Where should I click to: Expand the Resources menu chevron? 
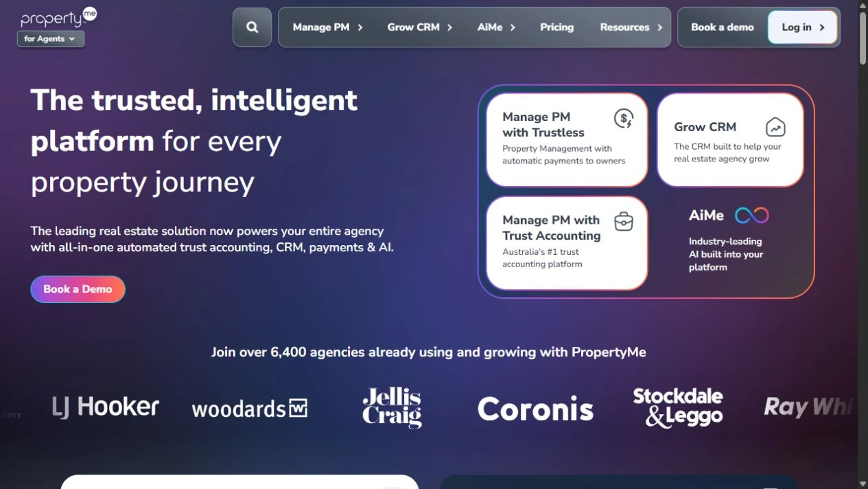pyautogui.click(x=660, y=27)
